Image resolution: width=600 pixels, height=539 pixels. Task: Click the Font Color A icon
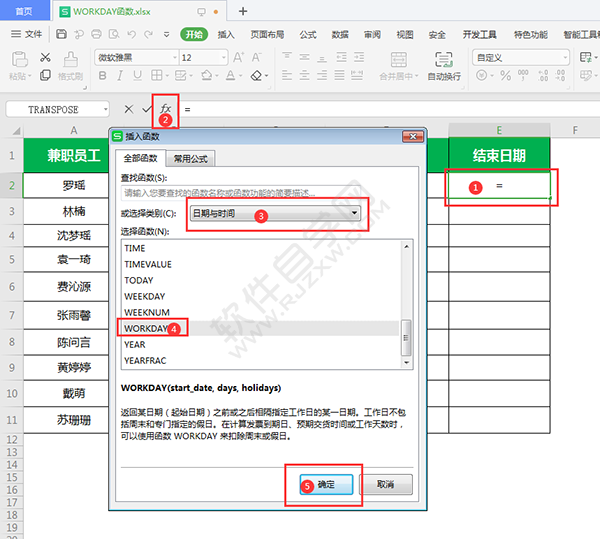(230, 75)
